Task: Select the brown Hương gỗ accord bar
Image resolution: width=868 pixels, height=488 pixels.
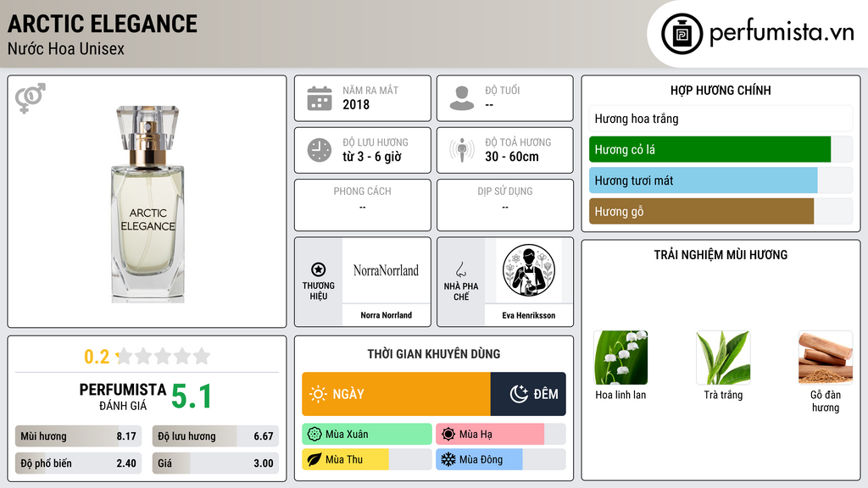Action: click(721, 211)
